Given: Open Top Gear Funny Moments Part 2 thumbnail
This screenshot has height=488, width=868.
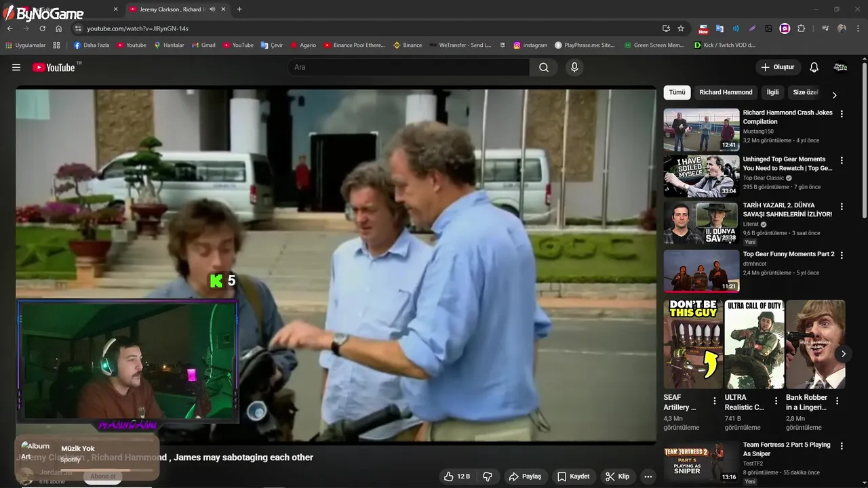Looking at the screenshot, I should click(x=701, y=271).
